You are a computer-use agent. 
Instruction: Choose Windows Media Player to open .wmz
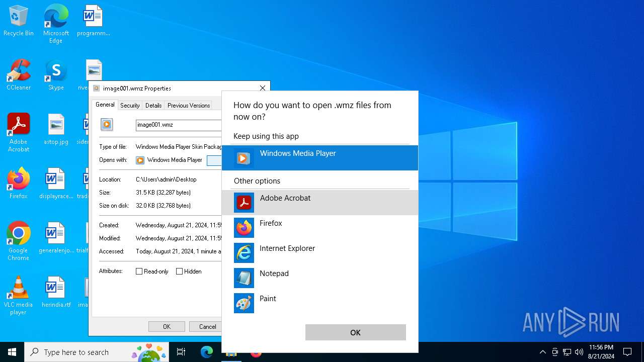coord(320,158)
